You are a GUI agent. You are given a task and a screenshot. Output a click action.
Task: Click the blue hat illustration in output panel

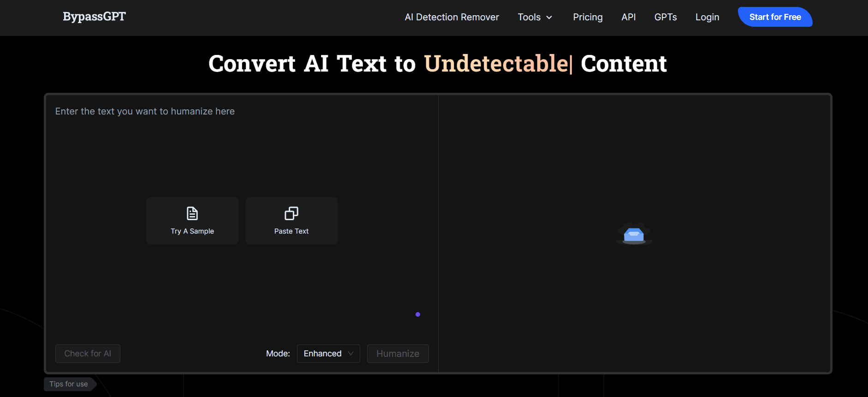point(634,234)
